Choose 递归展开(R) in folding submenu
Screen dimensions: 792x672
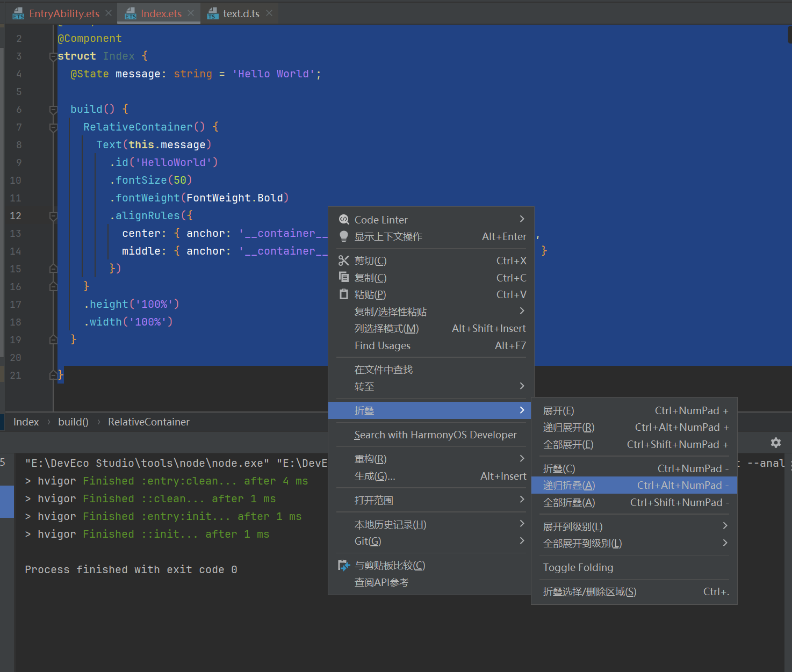(x=634, y=427)
